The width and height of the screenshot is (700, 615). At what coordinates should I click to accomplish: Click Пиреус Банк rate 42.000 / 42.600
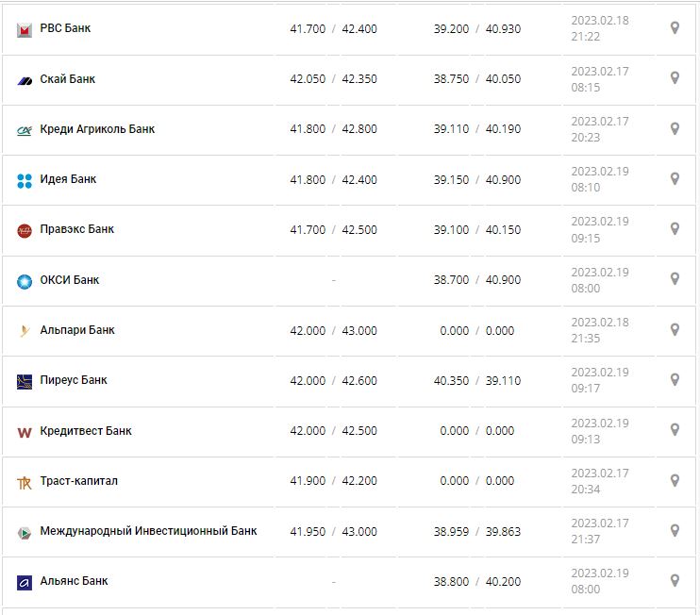pos(333,380)
